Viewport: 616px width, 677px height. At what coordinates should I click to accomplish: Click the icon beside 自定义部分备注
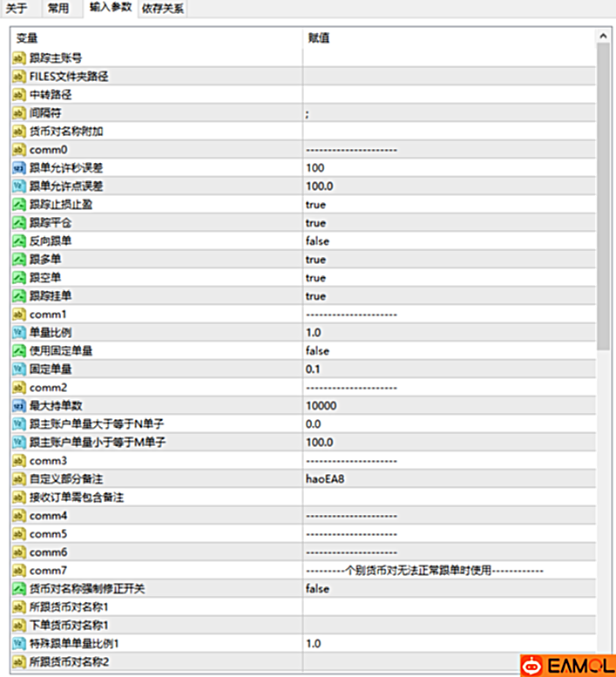coord(19,479)
